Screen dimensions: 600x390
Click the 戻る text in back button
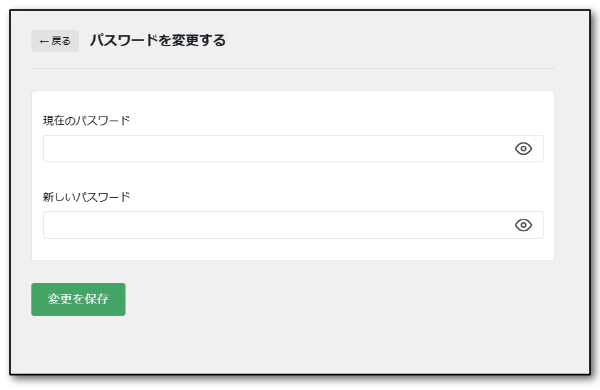[x=61, y=41]
